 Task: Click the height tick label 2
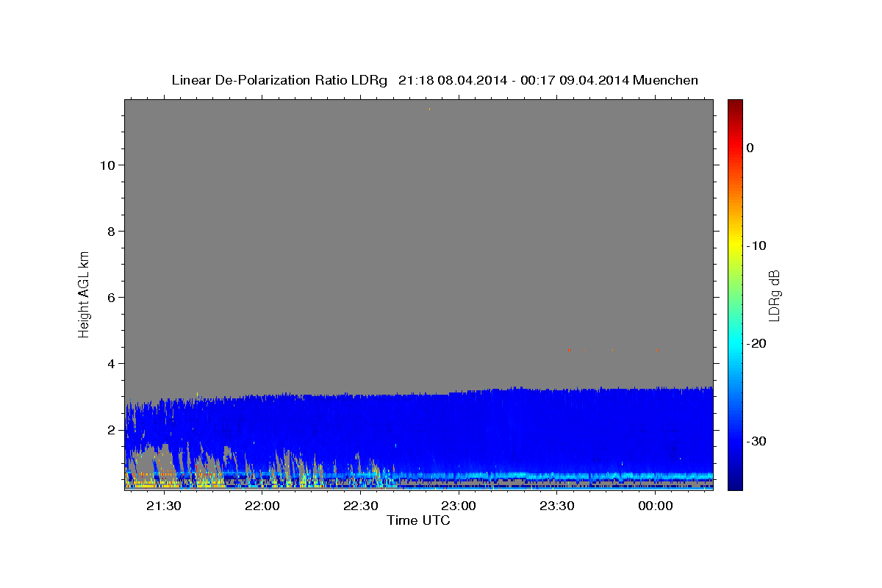(110, 429)
